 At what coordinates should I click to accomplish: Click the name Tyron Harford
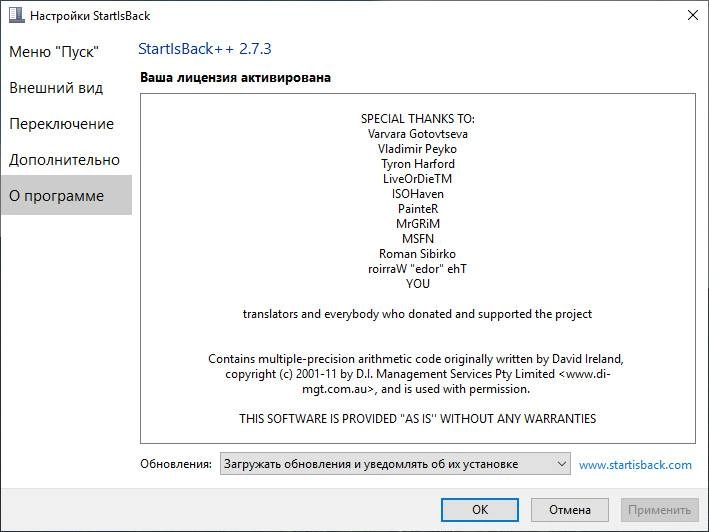[x=418, y=164]
